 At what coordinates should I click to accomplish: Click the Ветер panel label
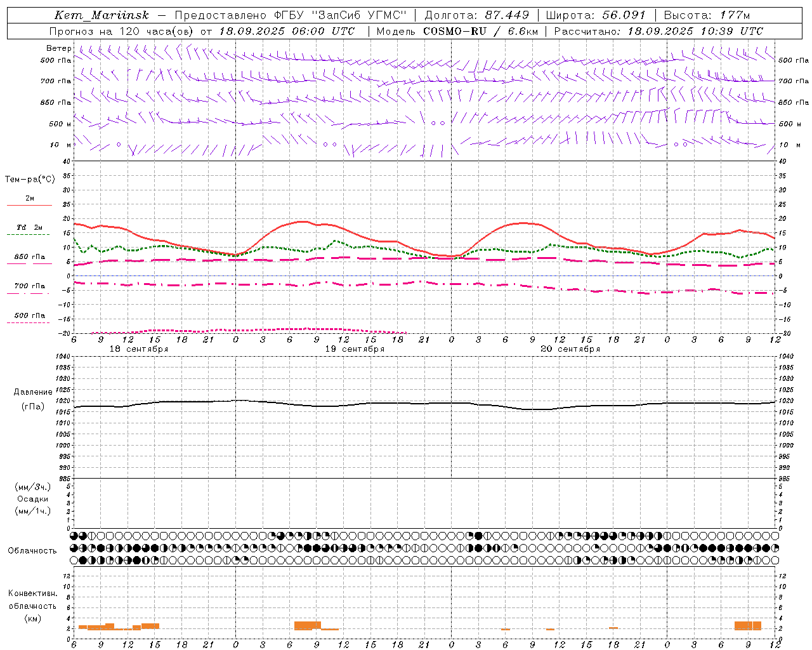[58, 48]
